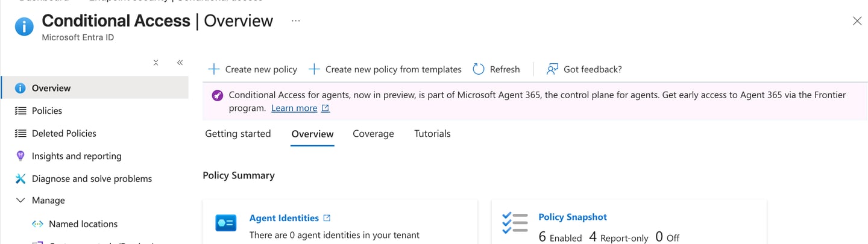This screenshot has width=868, height=244.
Task: Toggle the sidebar expand/collapse arrows control
Action: (x=156, y=62)
